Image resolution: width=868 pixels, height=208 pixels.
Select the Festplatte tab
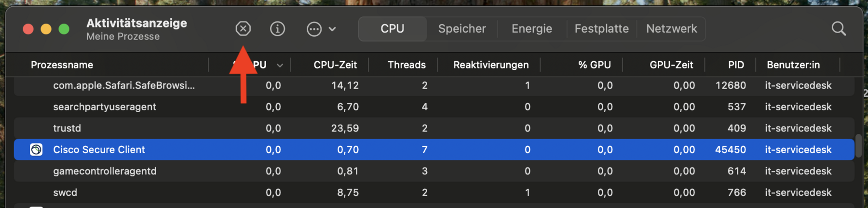coord(601,29)
